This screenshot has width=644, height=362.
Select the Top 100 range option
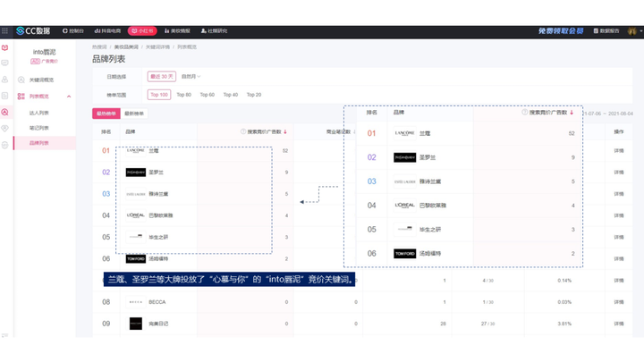159,95
